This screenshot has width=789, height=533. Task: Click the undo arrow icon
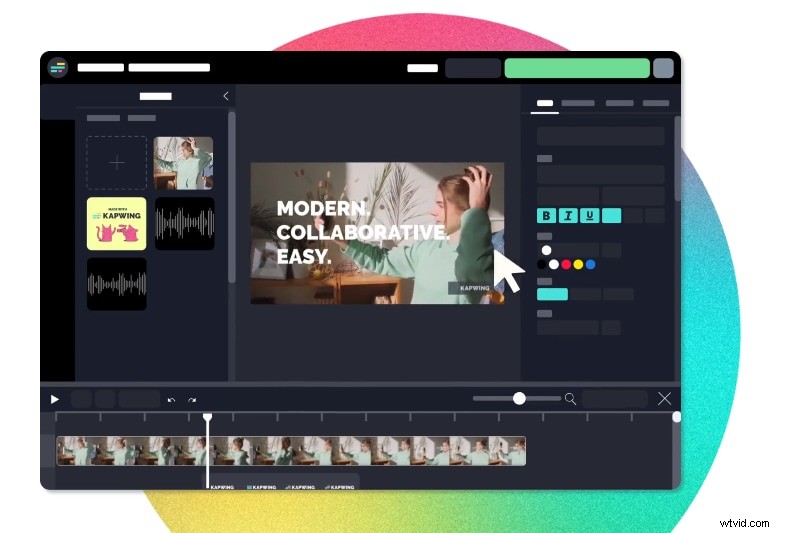pyautogui.click(x=171, y=400)
